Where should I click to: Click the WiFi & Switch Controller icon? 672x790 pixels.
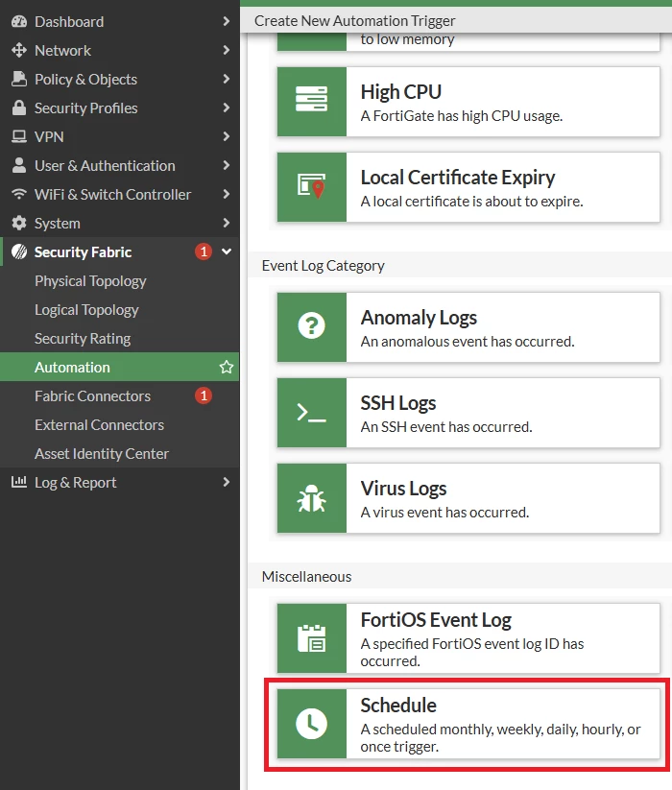point(19,194)
